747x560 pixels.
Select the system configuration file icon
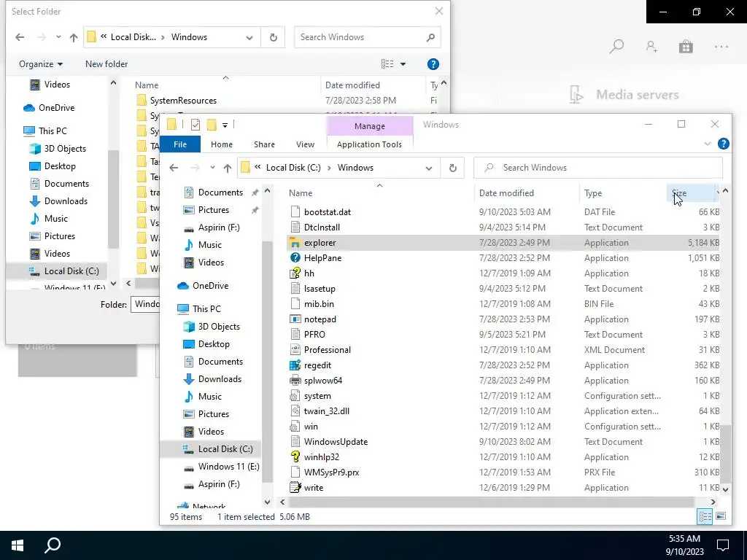295,396
